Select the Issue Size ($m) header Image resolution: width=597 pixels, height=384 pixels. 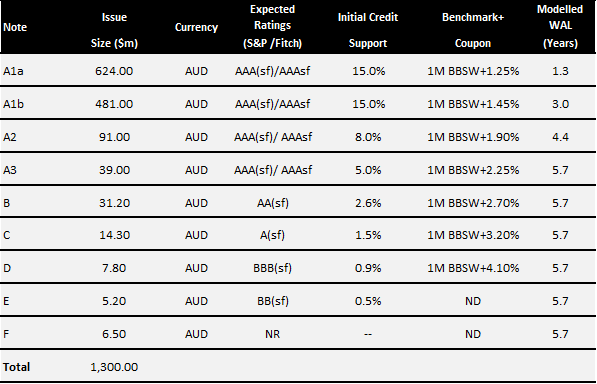click(x=114, y=30)
